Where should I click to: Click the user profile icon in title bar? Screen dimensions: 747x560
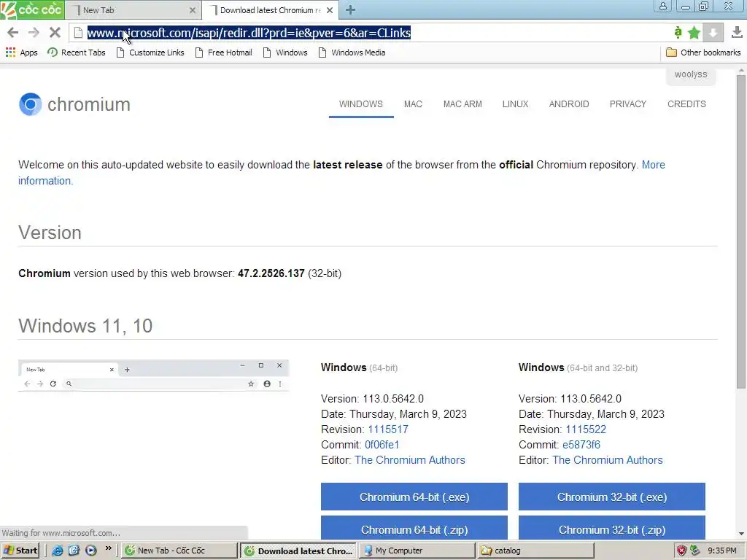(662, 6)
